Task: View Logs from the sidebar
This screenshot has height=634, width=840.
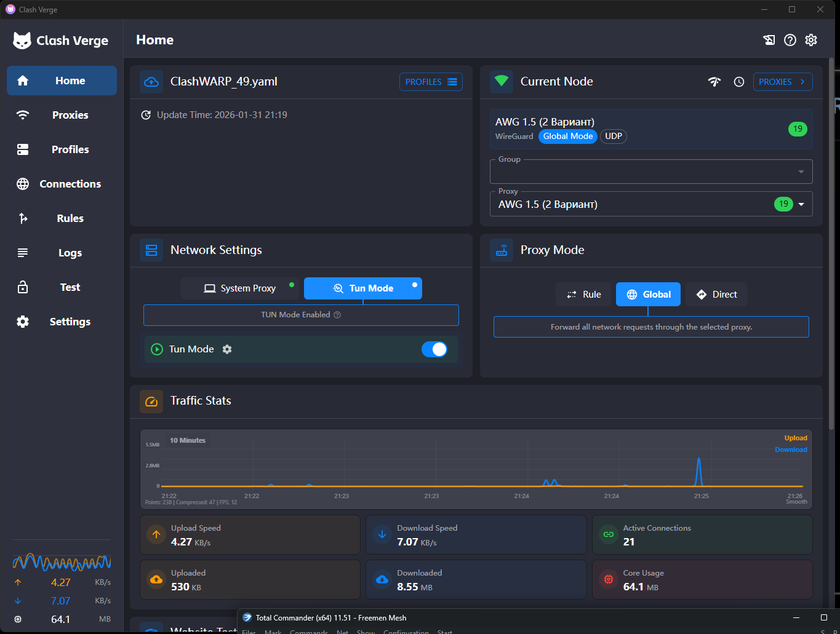Action: point(62,253)
